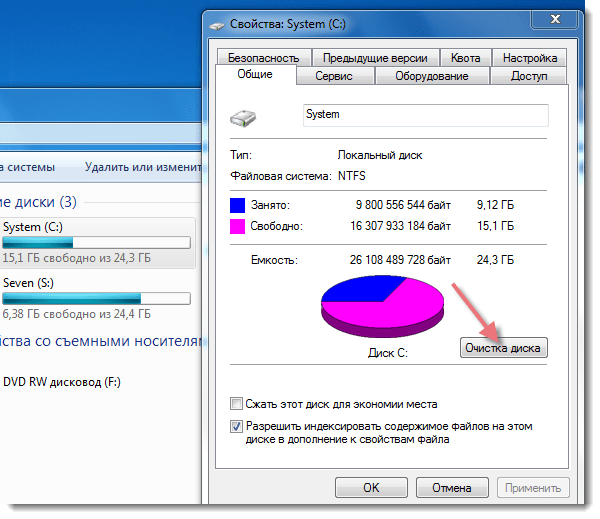
Task: Open the Оборудование tab
Action: coord(432,76)
